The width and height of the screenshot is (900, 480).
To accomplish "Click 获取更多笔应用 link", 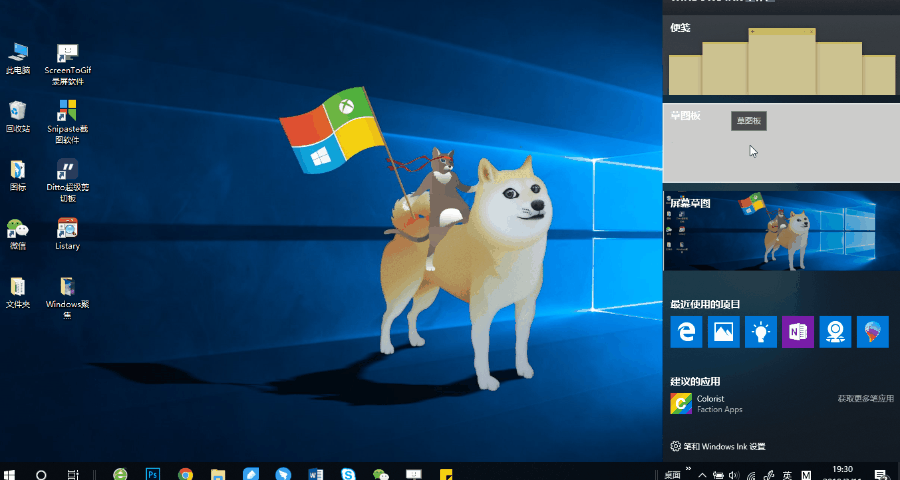I will 863,399.
